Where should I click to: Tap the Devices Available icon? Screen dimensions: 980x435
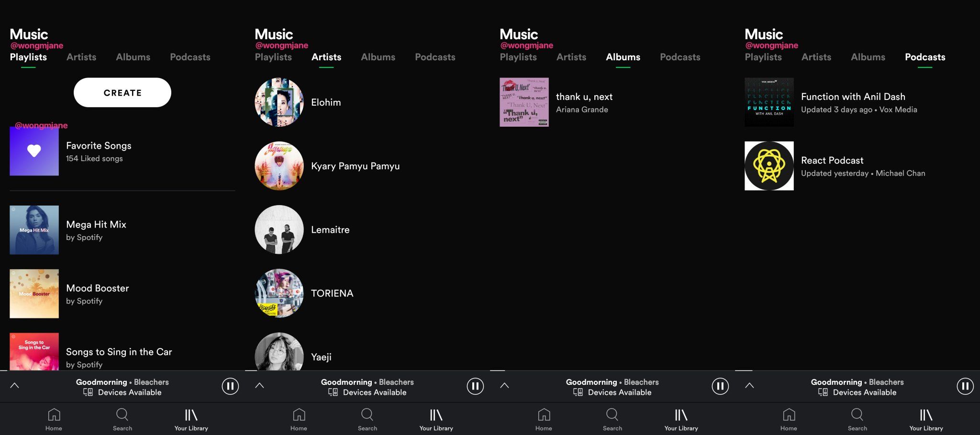88,391
